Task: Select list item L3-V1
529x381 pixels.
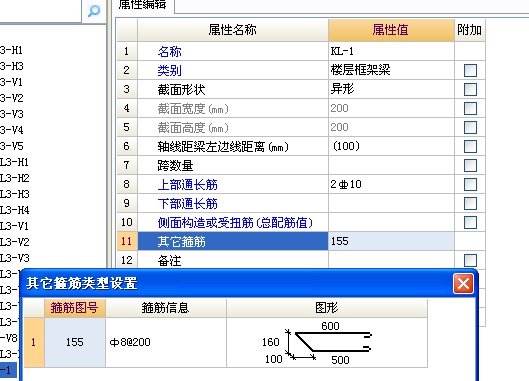Action: tap(15, 226)
